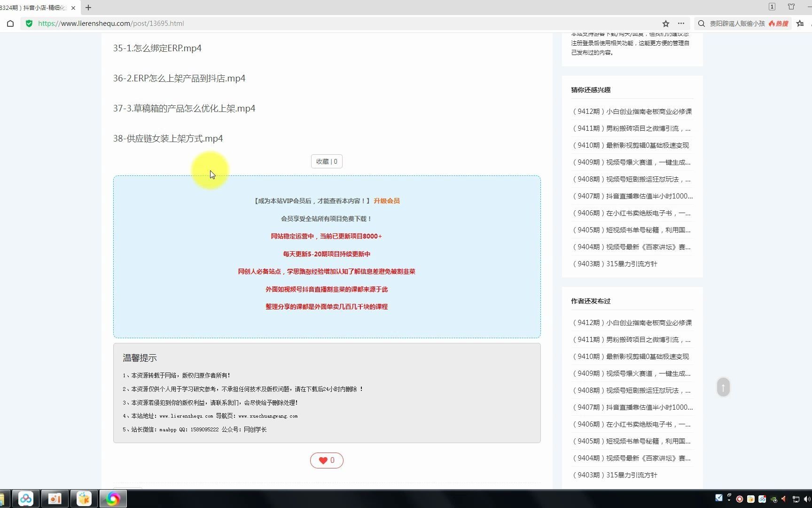Select the text 35-1.怎么绑定ERP.mp4
This screenshot has height=508, width=812.
click(x=157, y=48)
